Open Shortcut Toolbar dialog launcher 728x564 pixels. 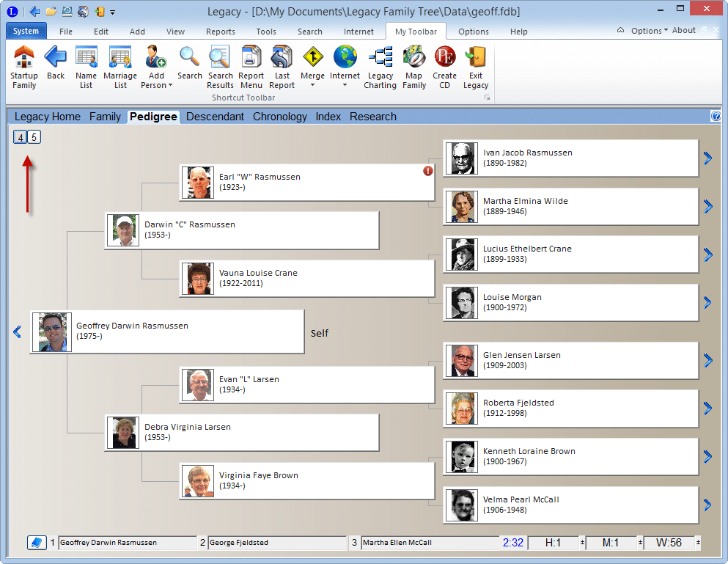(487, 98)
